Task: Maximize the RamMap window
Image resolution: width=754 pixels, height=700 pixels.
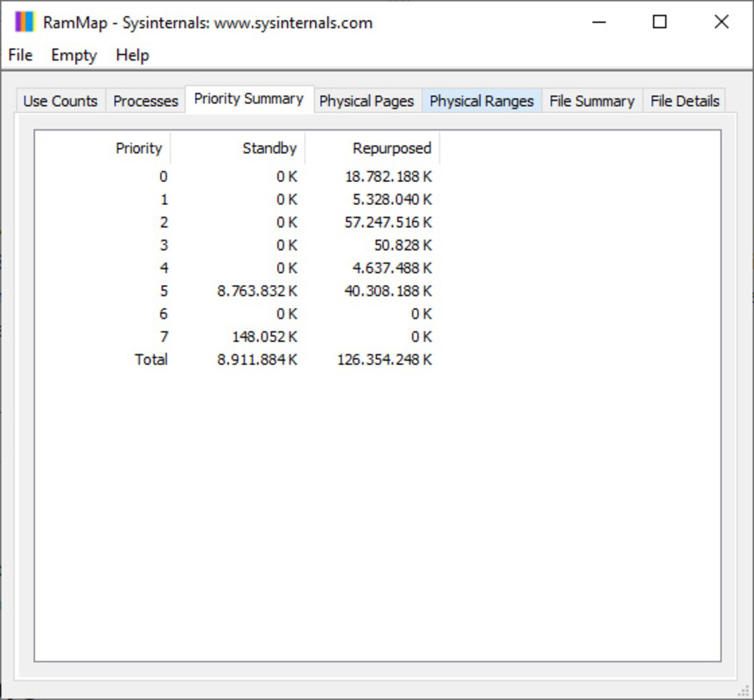Action: pos(660,22)
